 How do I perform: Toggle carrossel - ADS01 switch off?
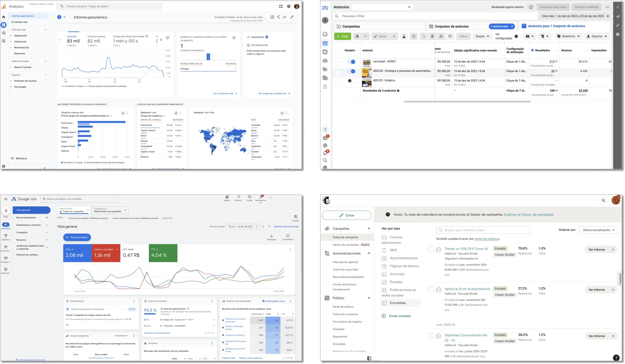coord(351,62)
